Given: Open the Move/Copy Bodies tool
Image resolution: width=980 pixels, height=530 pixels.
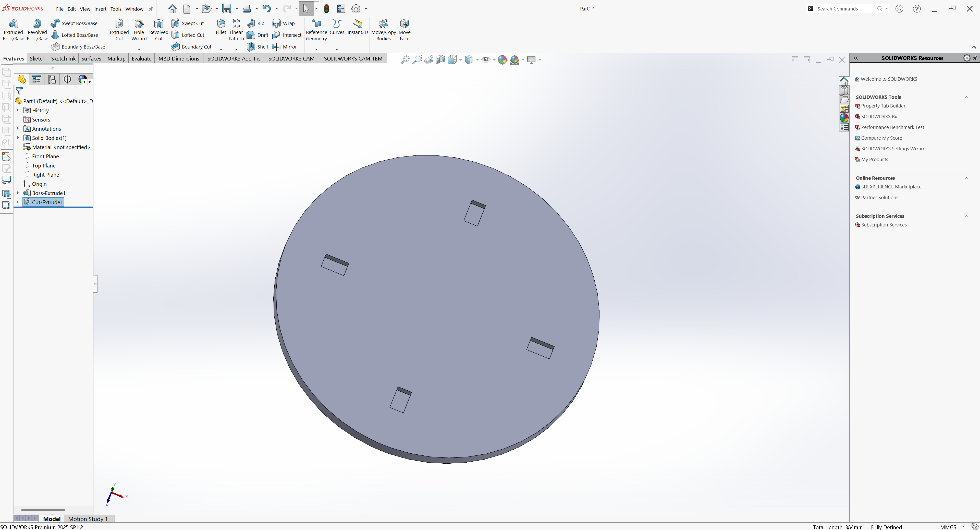Looking at the screenshot, I should tap(384, 30).
